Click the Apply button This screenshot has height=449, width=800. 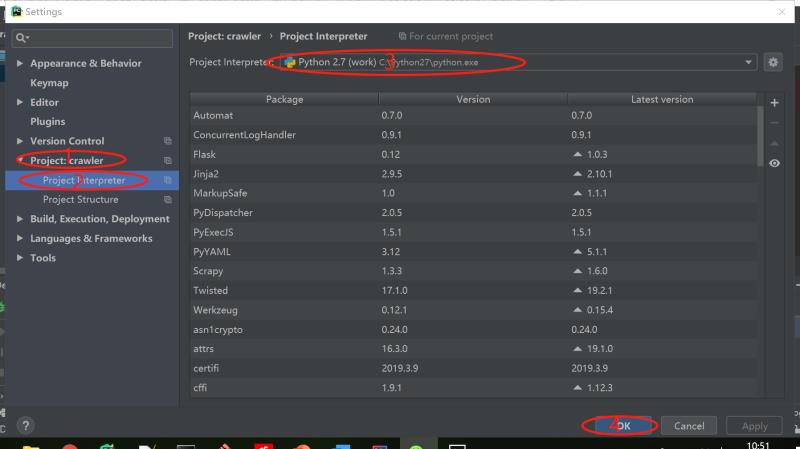(754, 426)
